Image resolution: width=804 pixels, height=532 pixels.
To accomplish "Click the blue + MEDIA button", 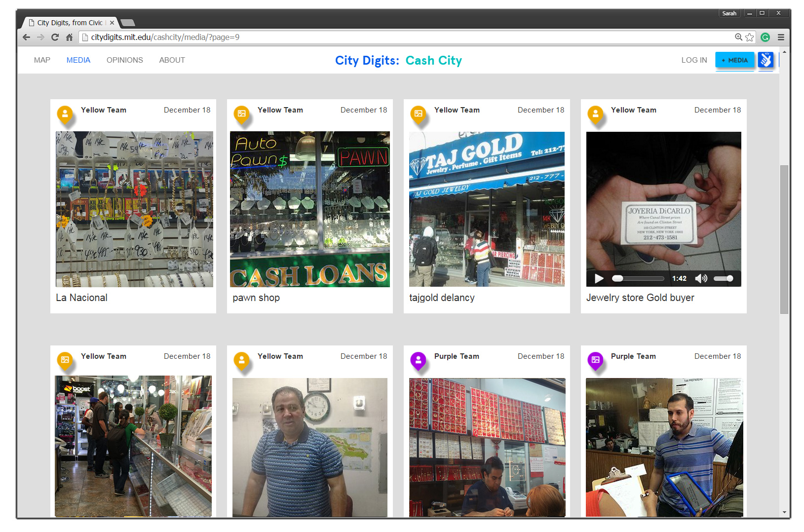I will pyautogui.click(x=735, y=60).
